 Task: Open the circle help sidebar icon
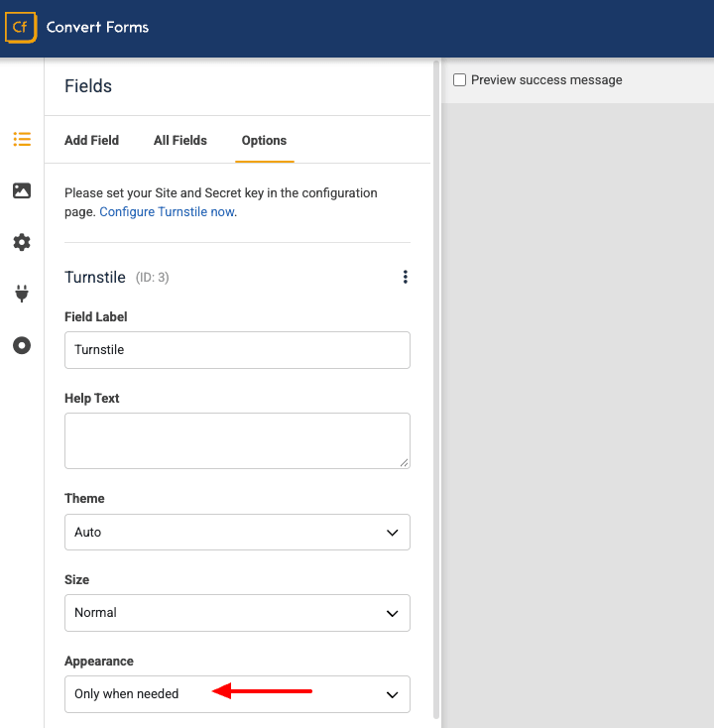pyautogui.click(x=22, y=345)
